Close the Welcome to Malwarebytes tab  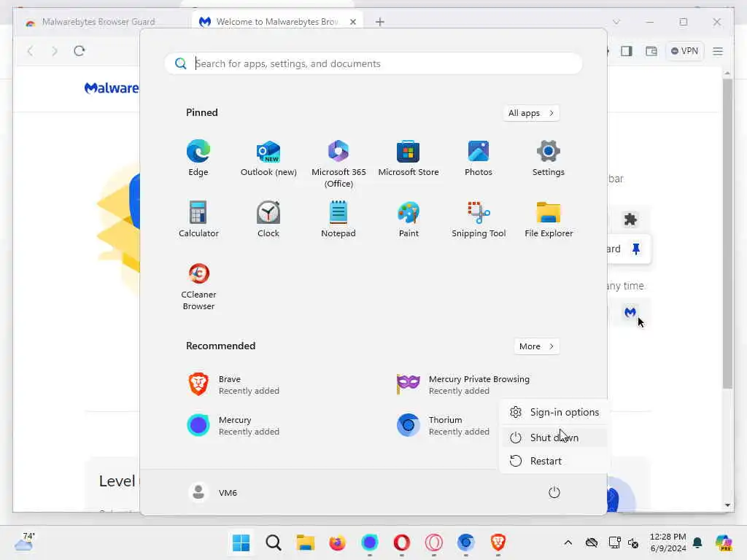point(353,22)
